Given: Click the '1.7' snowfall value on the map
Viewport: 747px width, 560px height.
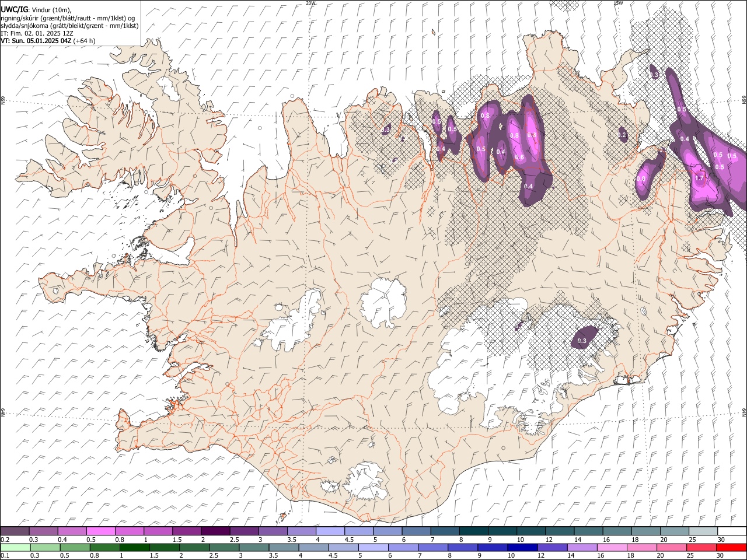Looking at the screenshot, I should click(699, 178).
